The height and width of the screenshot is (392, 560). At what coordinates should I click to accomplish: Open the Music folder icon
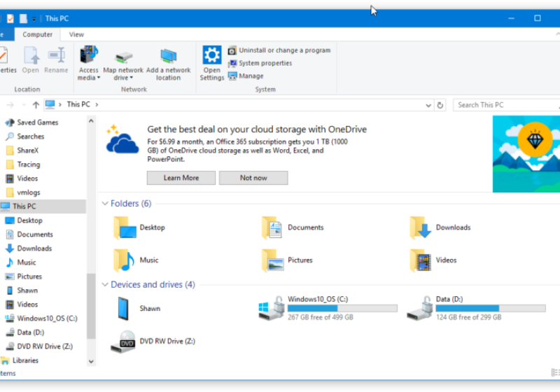(124, 260)
